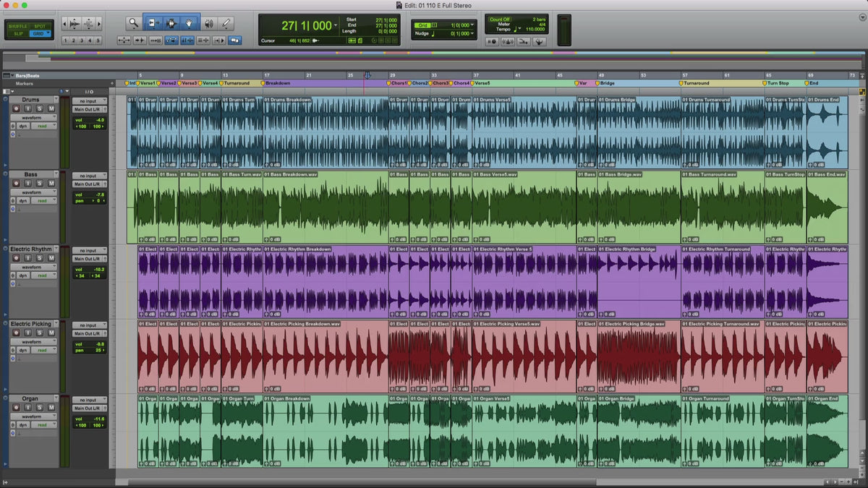This screenshot has width=868, height=488.
Task: Switch to Slip edit mode
Action: click(18, 33)
